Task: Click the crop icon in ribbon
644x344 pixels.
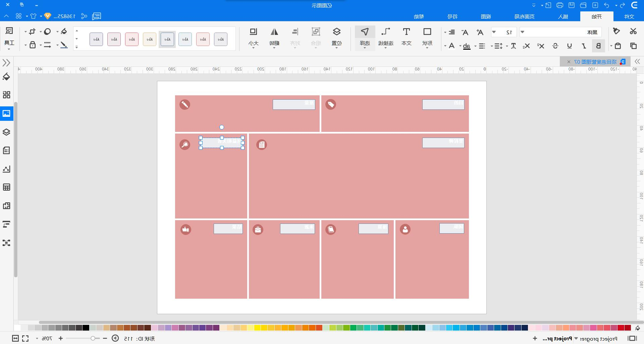Action: (x=32, y=31)
